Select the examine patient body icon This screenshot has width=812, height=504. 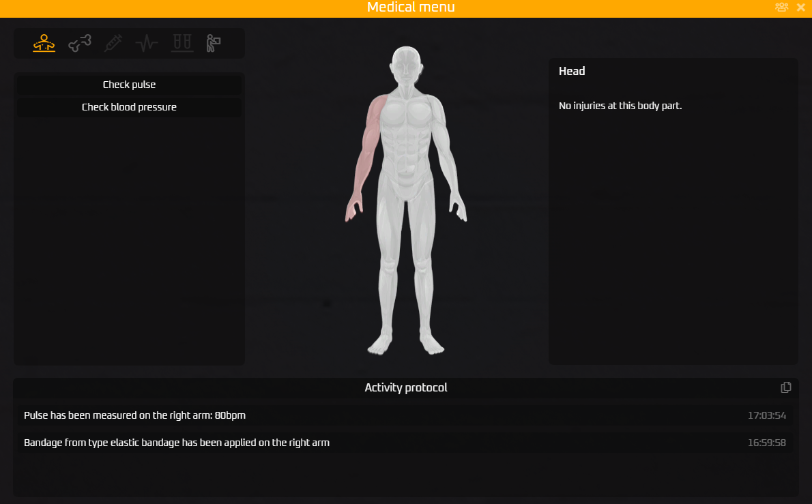point(44,44)
